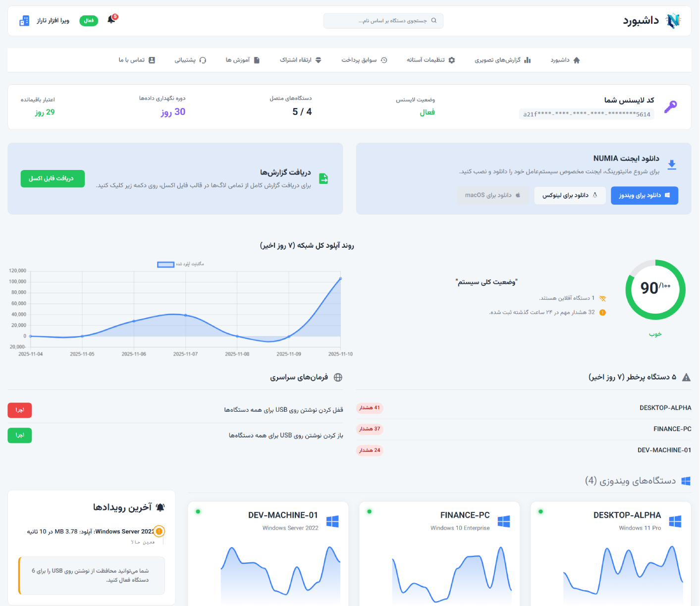Open the گزارش‌های تصویری tab
Viewport: 700px width, 606px height.
pyautogui.click(x=502, y=60)
